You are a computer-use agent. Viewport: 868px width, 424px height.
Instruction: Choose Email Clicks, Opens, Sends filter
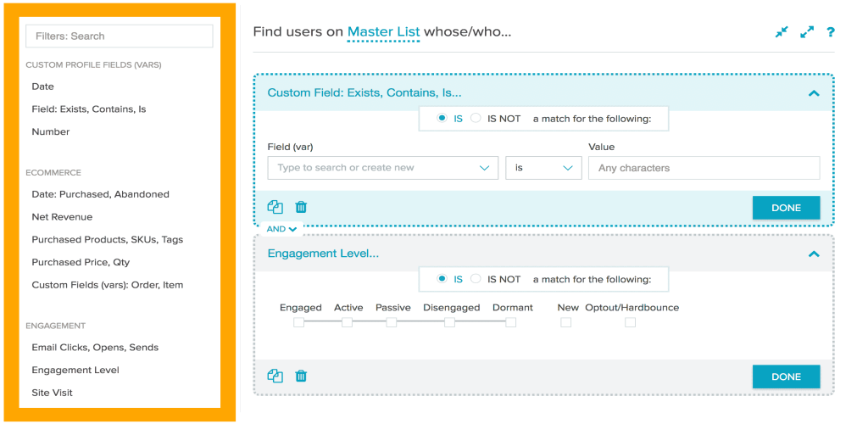click(95, 348)
